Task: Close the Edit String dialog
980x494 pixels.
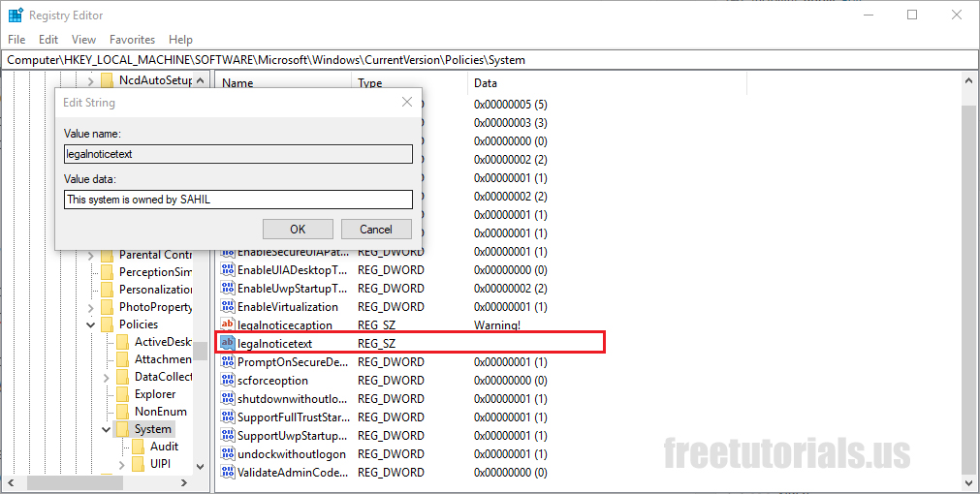Action: click(407, 102)
